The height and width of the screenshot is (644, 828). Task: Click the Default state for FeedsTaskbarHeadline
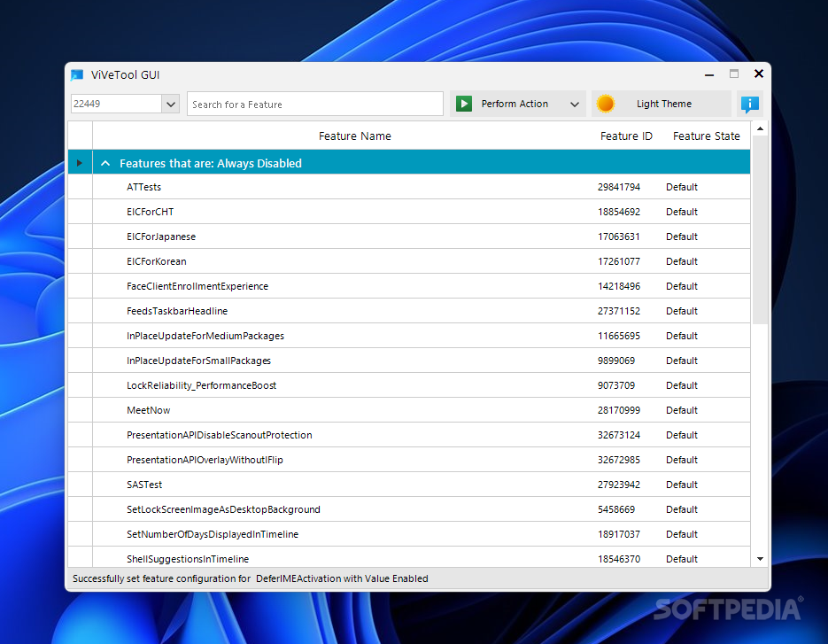tap(682, 311)
